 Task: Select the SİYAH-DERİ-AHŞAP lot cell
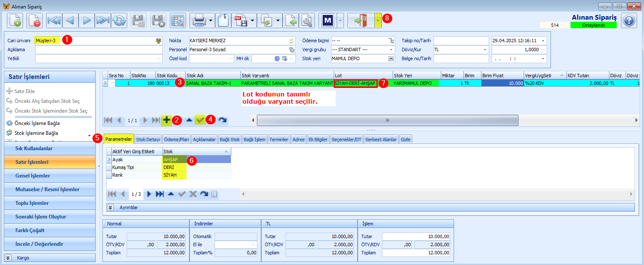[356, 83]
